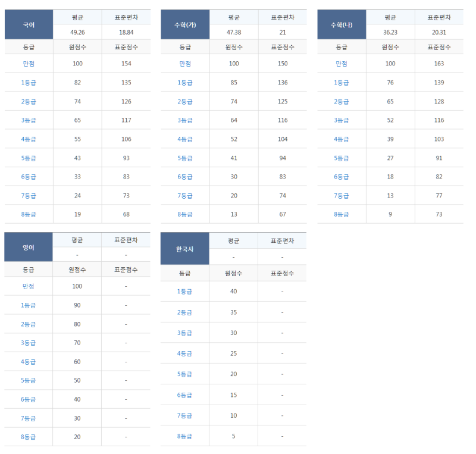Open the 4등급 link in the 영어 table
Screen dimensions: 476x454
tap(28, 362)
